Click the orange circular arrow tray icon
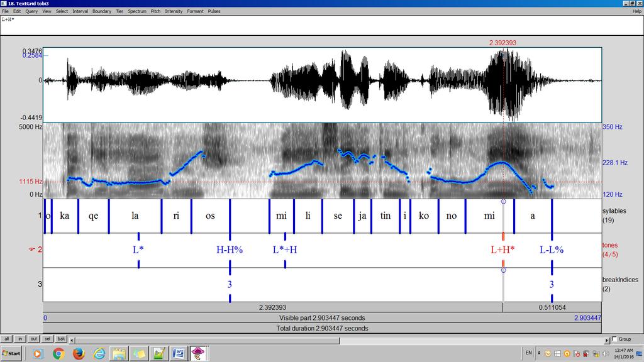Screen dimensions: 644x362 point(567,353)
